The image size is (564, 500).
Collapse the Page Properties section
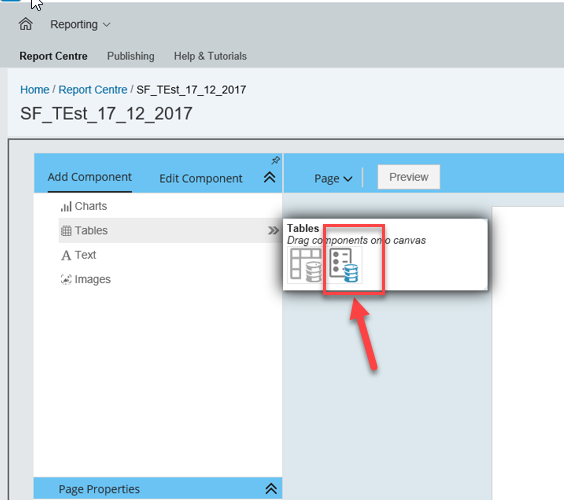(271, 488)
